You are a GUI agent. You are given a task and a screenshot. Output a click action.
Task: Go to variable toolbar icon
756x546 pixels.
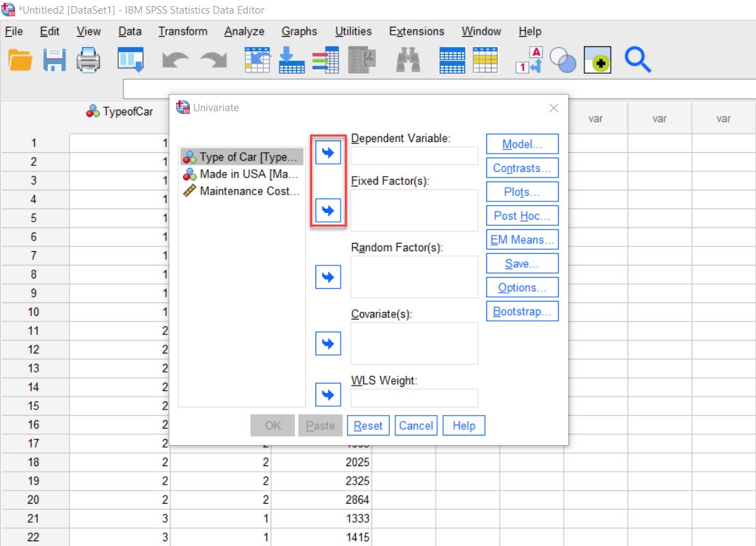291,60
